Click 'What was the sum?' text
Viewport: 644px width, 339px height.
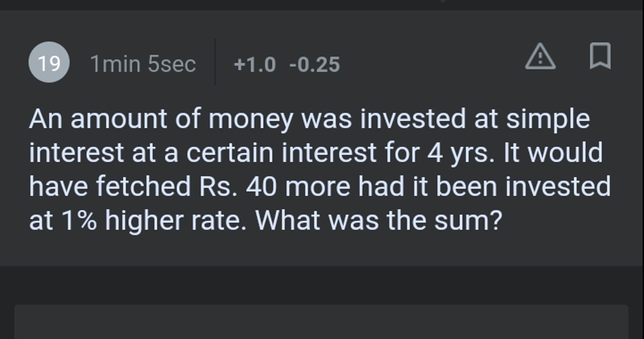coord(379,220)
